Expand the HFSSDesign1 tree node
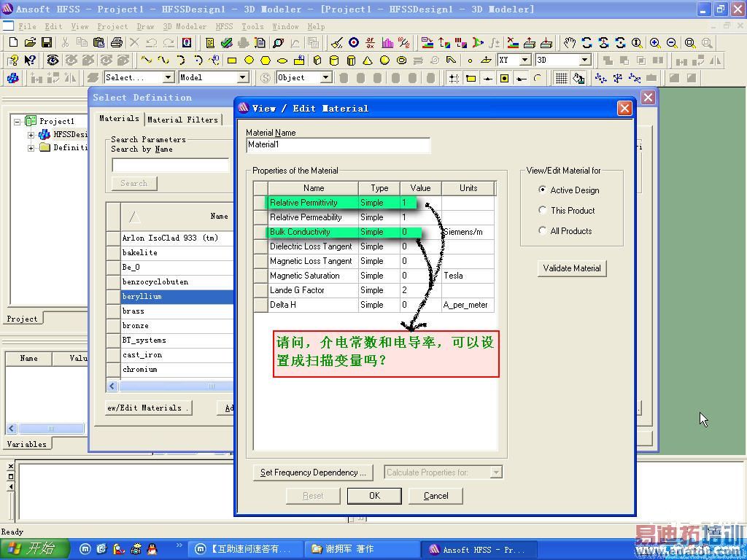747x560 pixels. (31, 135)
